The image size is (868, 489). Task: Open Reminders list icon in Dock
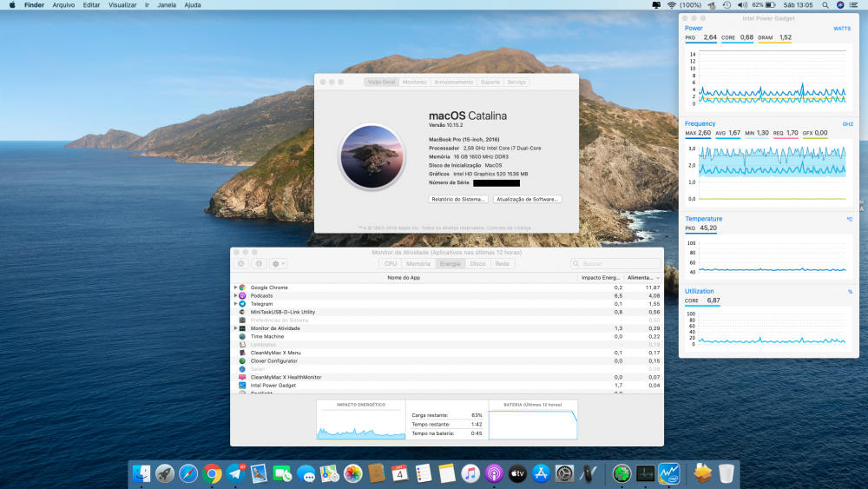click(424, 473)
